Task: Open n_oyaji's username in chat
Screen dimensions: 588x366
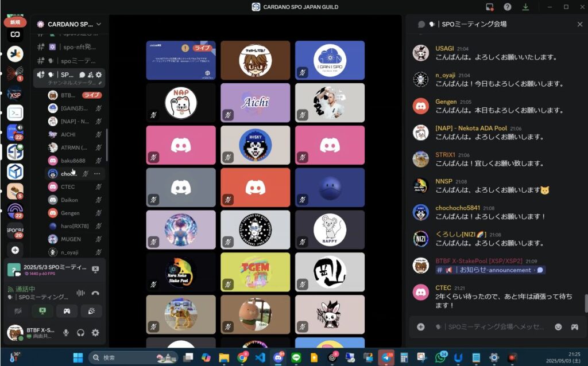Action: (x=445, y=75)
